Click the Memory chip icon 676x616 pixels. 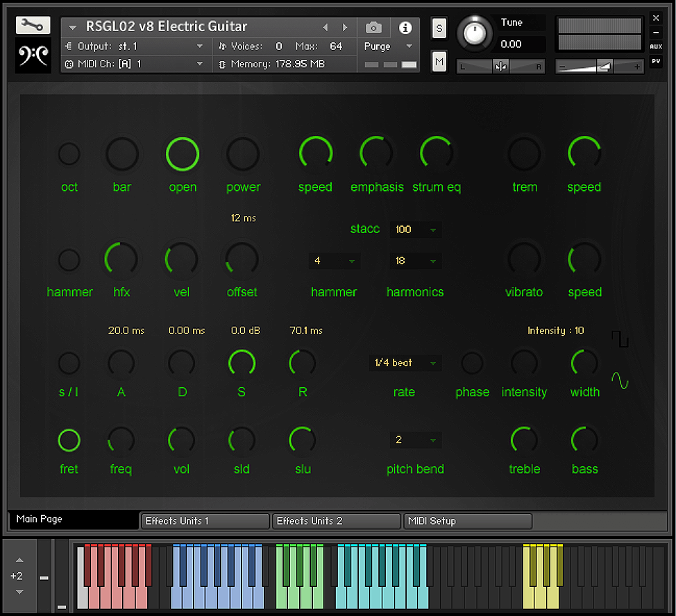click(x=222, y=65)
